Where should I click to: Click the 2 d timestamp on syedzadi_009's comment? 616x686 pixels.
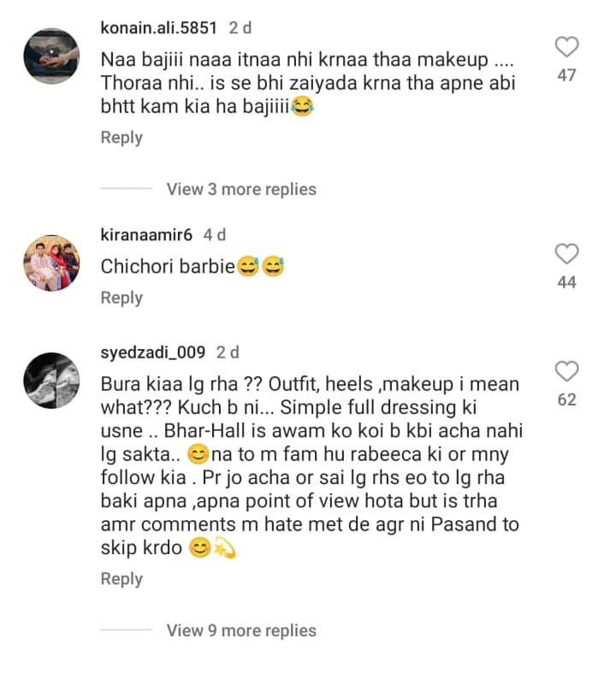[228, 352]
